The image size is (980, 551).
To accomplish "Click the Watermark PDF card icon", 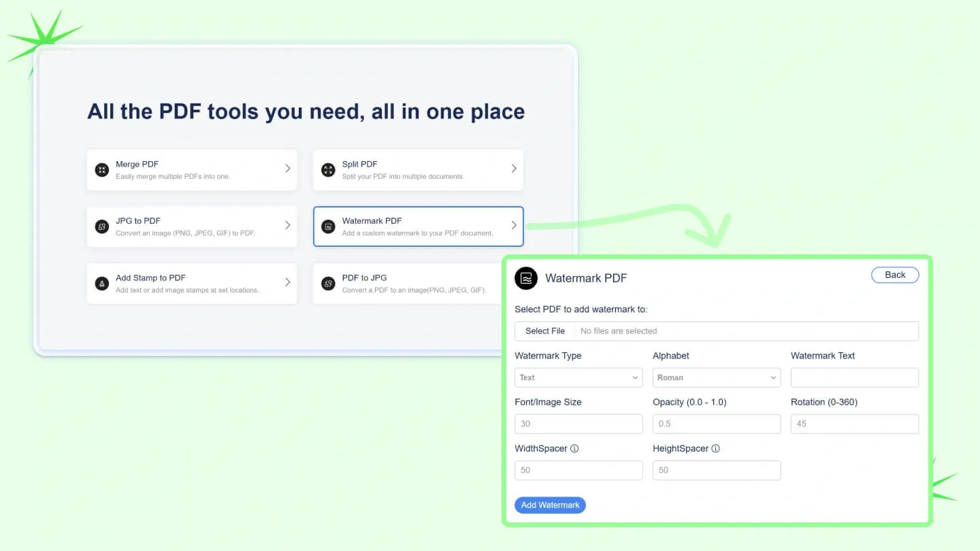I will point(328,227).
